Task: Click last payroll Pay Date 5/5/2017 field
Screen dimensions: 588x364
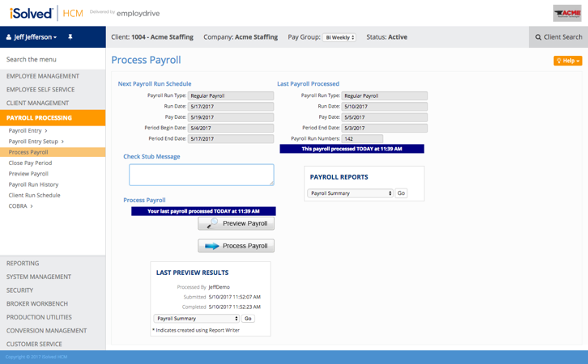Action: [385, 117]
